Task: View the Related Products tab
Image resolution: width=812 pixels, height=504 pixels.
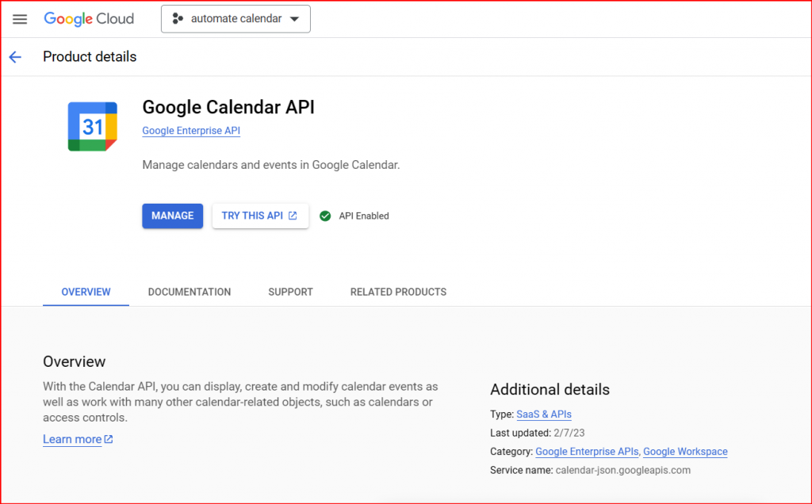Action: point(398,292)
